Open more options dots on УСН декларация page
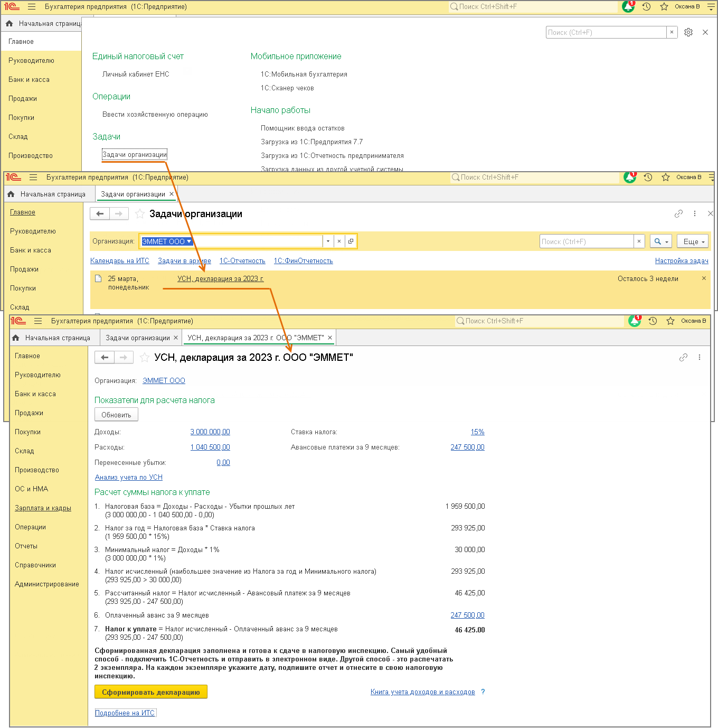 700,357
